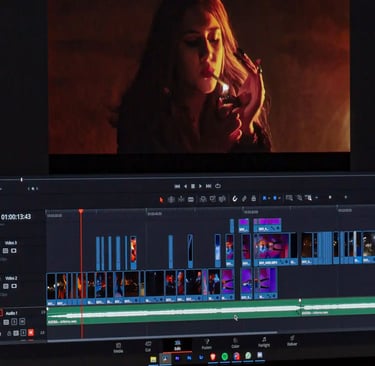
Task: Switch to the Edit page tab
Action: [177, 345]
